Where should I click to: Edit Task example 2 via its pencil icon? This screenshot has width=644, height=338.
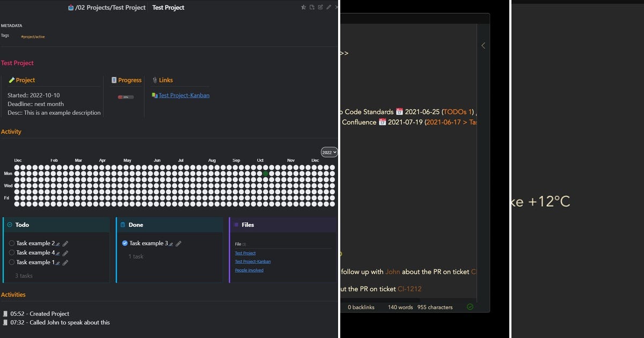pos(65,243)
